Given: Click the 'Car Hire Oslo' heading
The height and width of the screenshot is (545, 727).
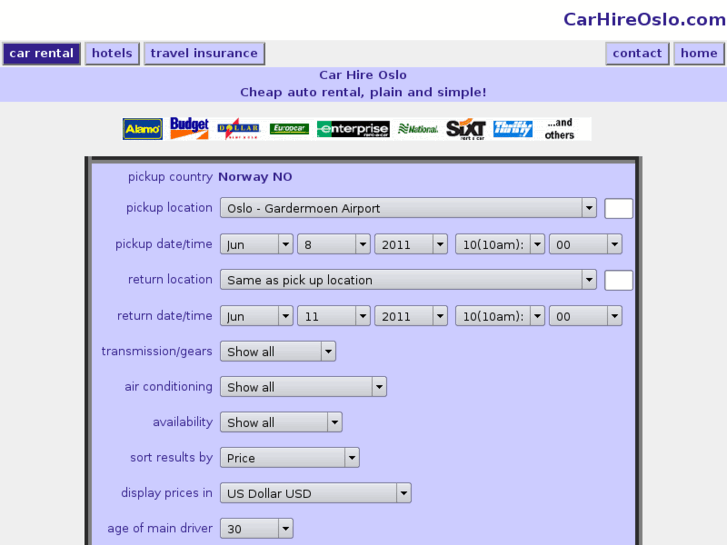Looking at the screenshot, I should tap(363, 75).
